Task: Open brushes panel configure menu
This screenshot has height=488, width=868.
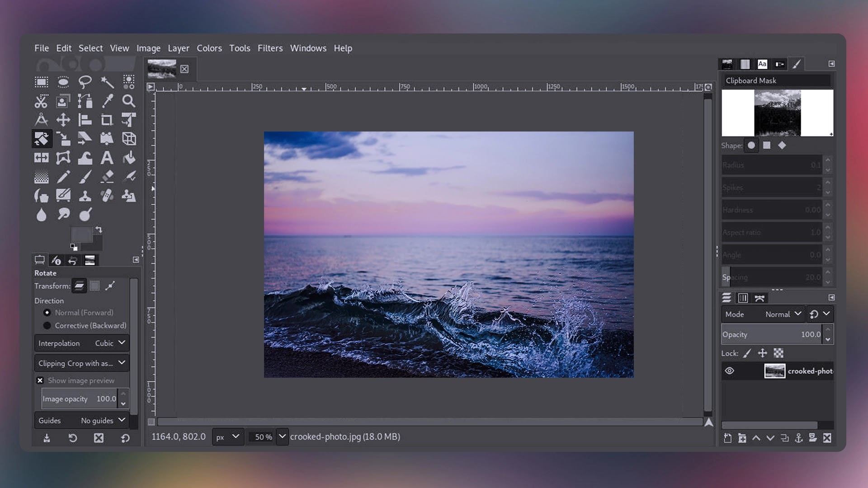Action: click(x=831, y=64)
